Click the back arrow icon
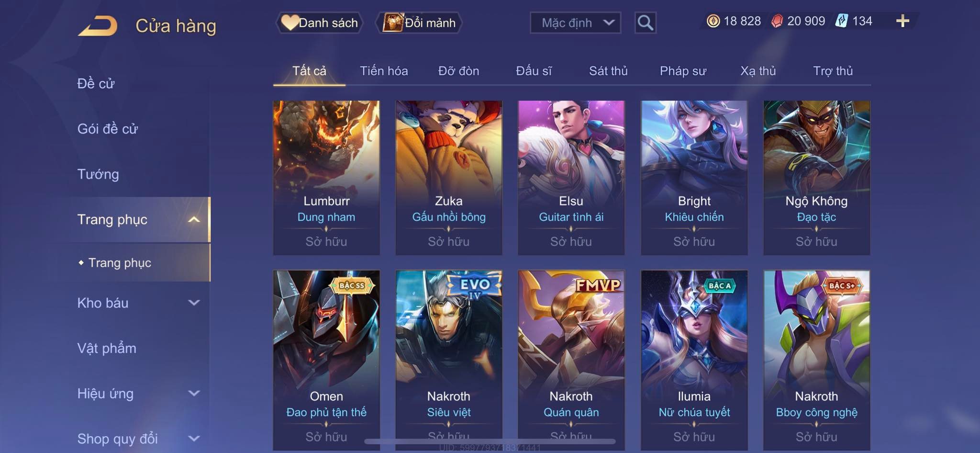 coord(98,26)
